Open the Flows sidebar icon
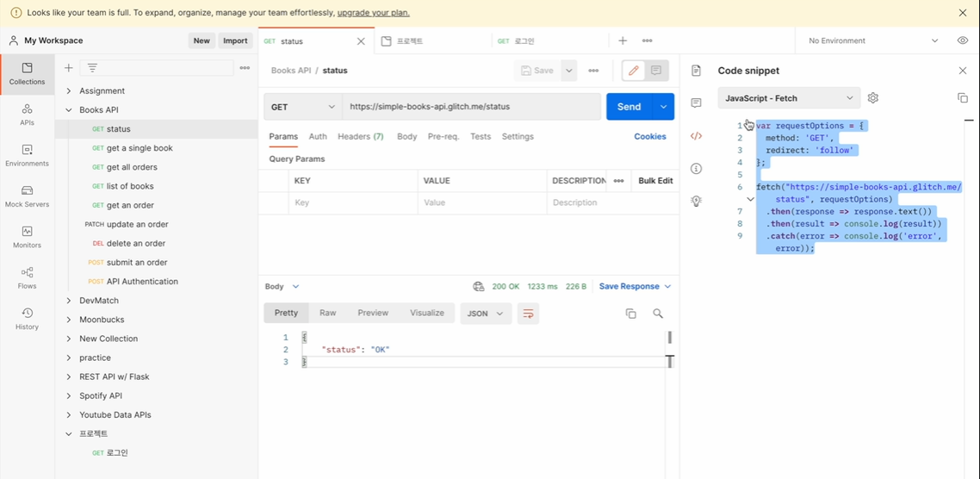 (27, 278)
